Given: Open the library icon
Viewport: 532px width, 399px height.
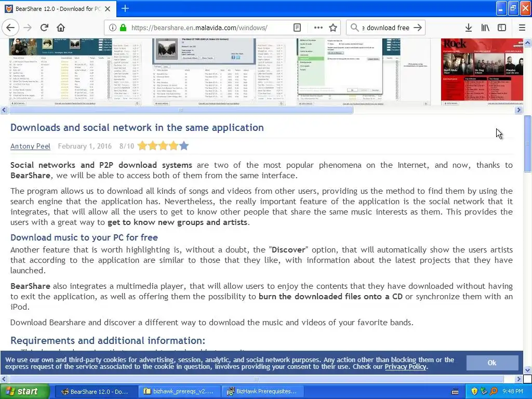Looking at the screenshot, I should (485, 28).
